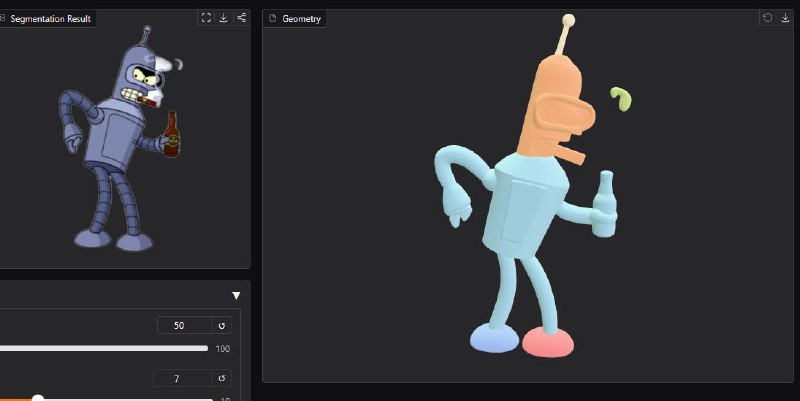Click the blue foot of 3D model
800x401 pixels.
coord(494,339)
